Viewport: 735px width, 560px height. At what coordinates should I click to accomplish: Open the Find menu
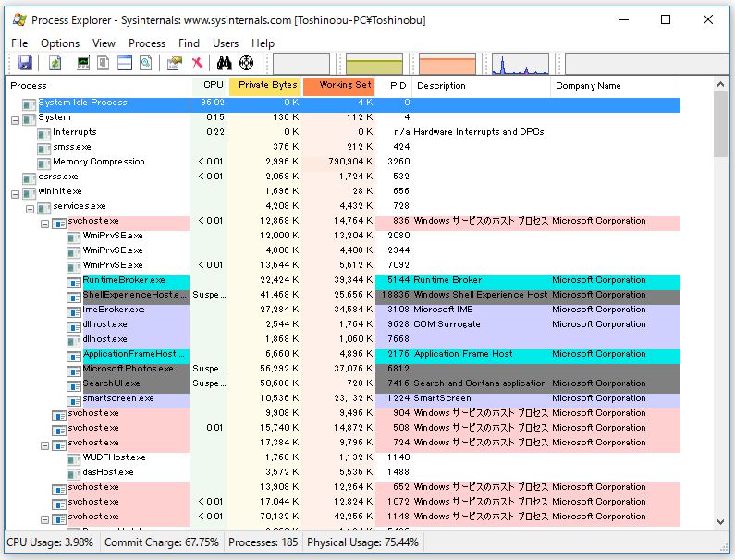click(189, 43)
